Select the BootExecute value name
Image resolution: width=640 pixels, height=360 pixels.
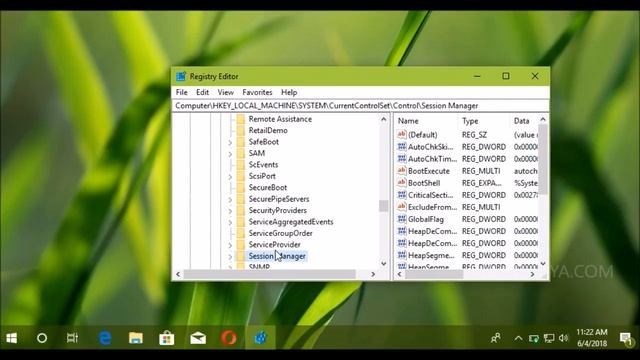(x=429, y=171)
